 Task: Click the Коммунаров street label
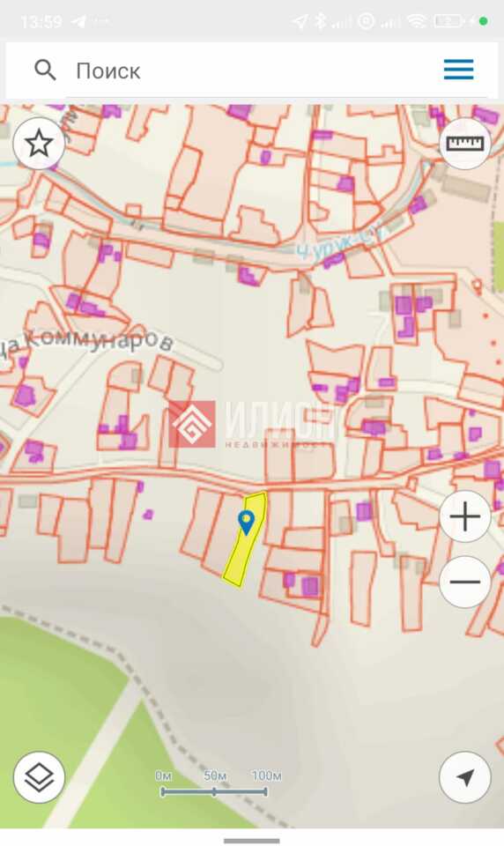88,342
